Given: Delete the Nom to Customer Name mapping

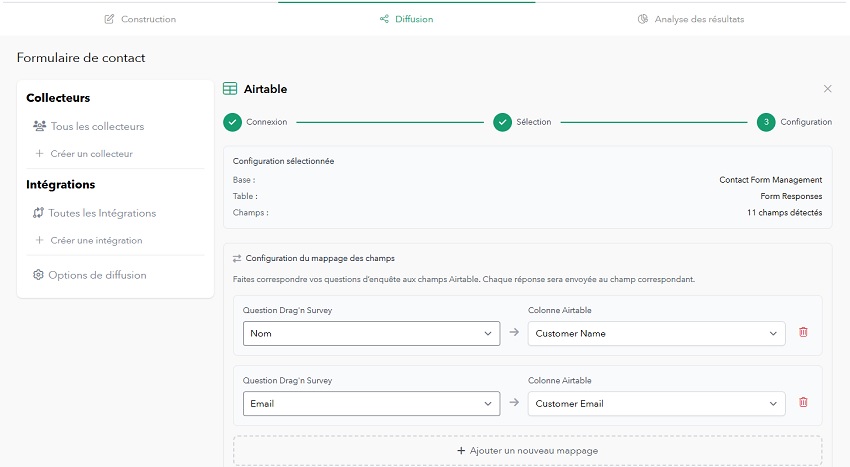Looking at the screenshot, I should (x=803, y=332).
